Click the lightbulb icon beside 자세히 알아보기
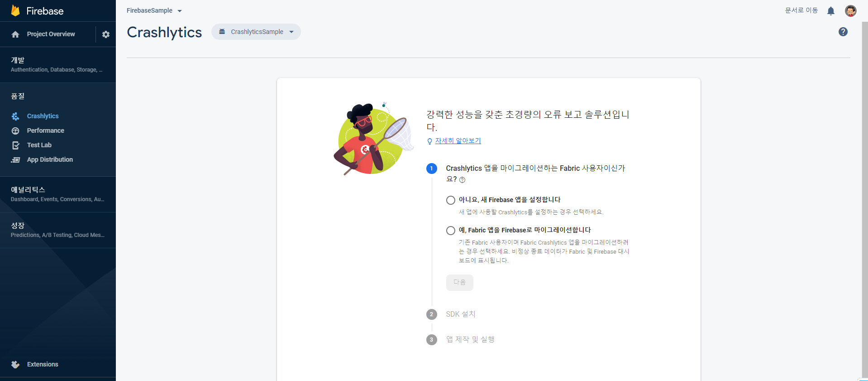Viewport: 868px width, 381px height. click(430, 141)
